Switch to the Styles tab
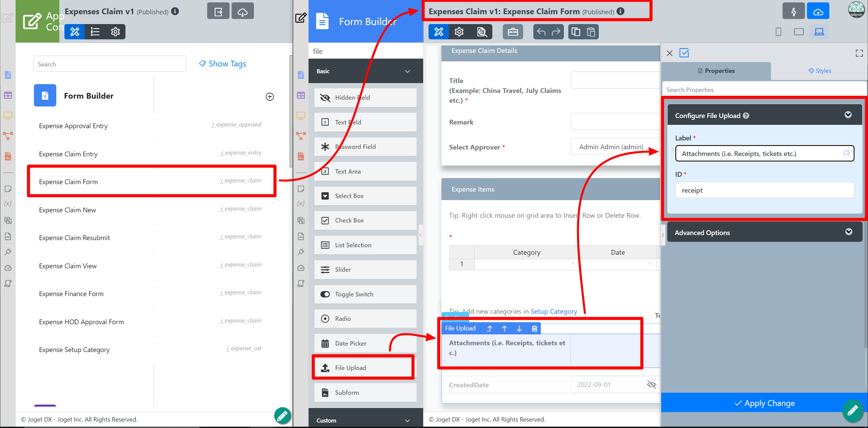The width and height of the screenshot is (868, 428). point(820,71)
